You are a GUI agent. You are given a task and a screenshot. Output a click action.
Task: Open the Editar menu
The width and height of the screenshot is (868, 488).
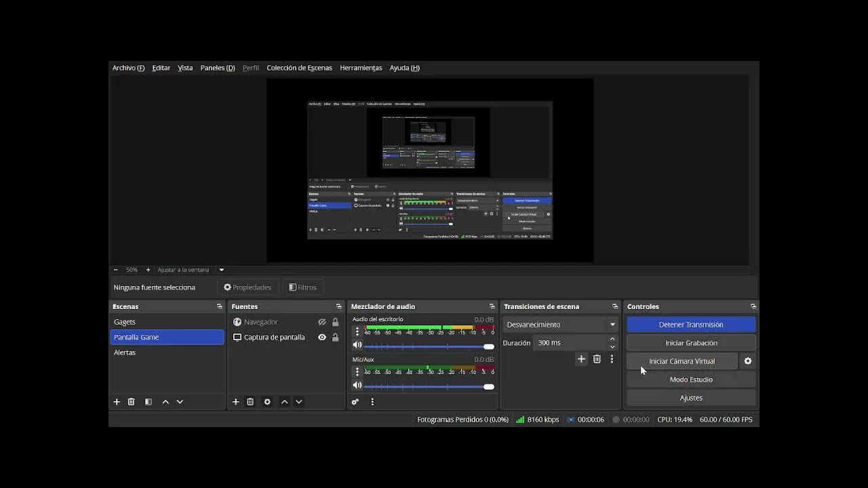click(x=161, y=68)
